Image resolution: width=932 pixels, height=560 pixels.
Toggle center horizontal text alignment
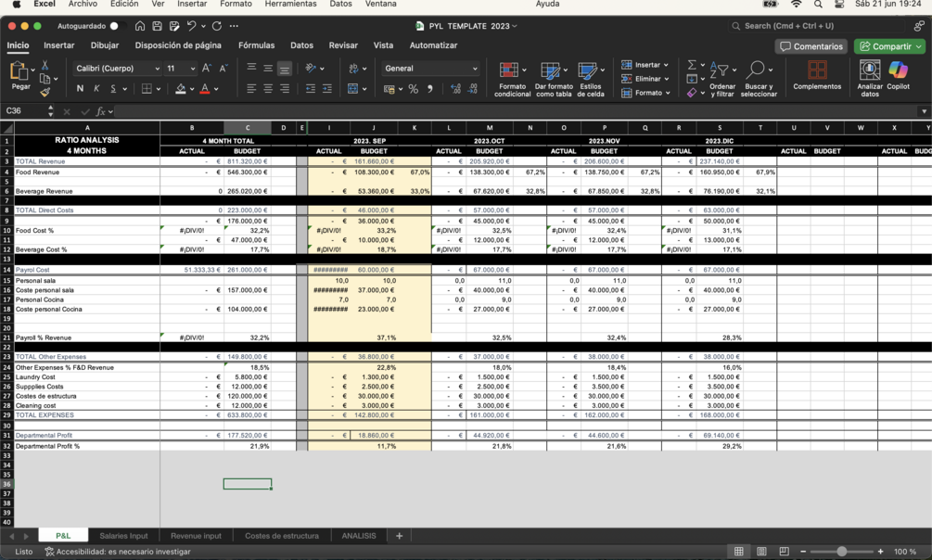(268, 89)
